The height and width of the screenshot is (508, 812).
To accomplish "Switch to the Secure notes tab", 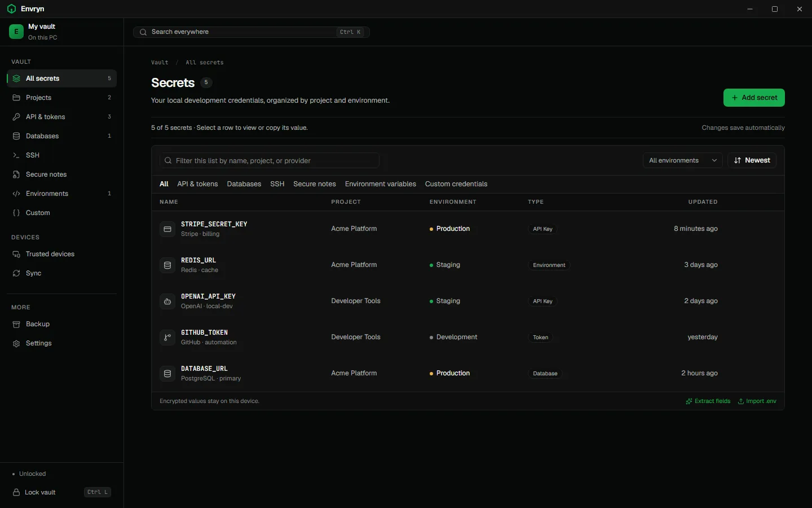I will tap(315, 184).
